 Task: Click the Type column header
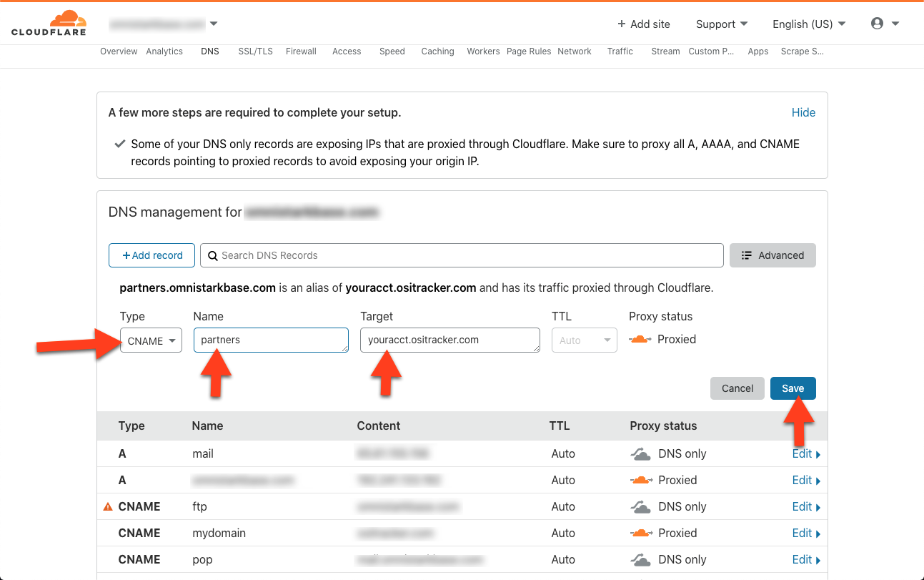131,426
